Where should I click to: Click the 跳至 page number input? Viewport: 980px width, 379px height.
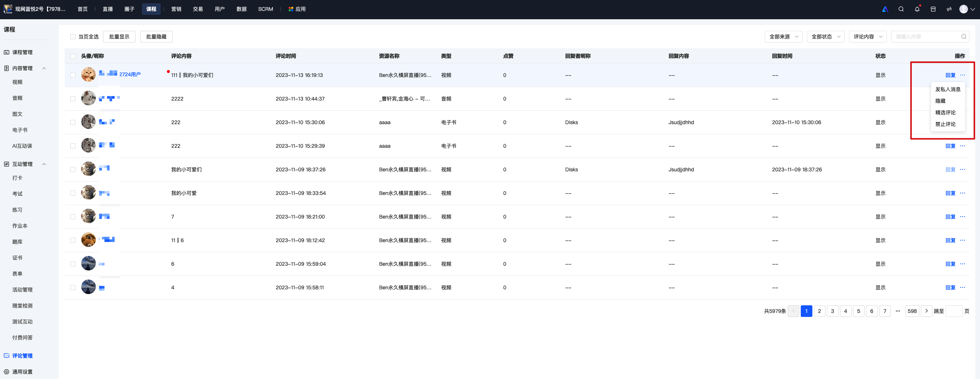(954, 311)
